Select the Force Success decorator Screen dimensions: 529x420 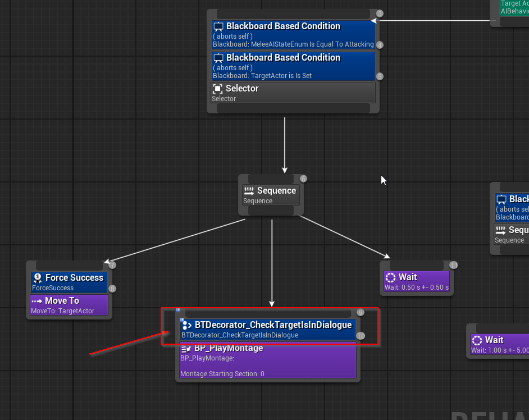tap(69, 282)
